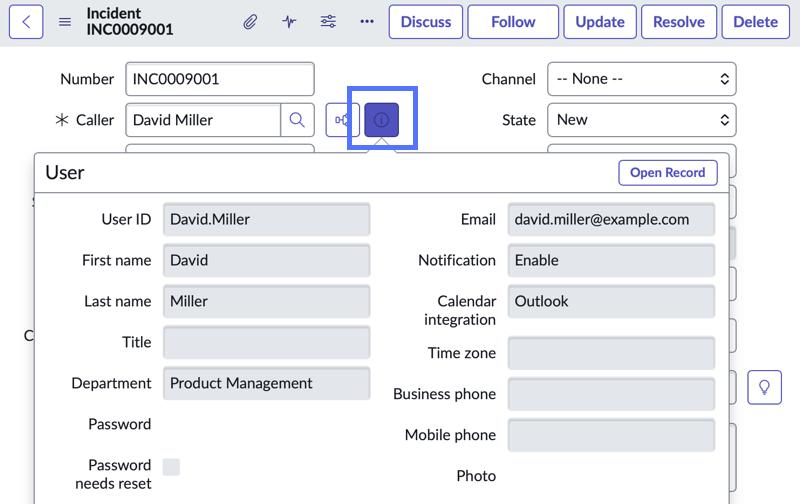The image size is (800, 504).
Task: Open the more options ellipsis menu
Action: coord(367,21)
